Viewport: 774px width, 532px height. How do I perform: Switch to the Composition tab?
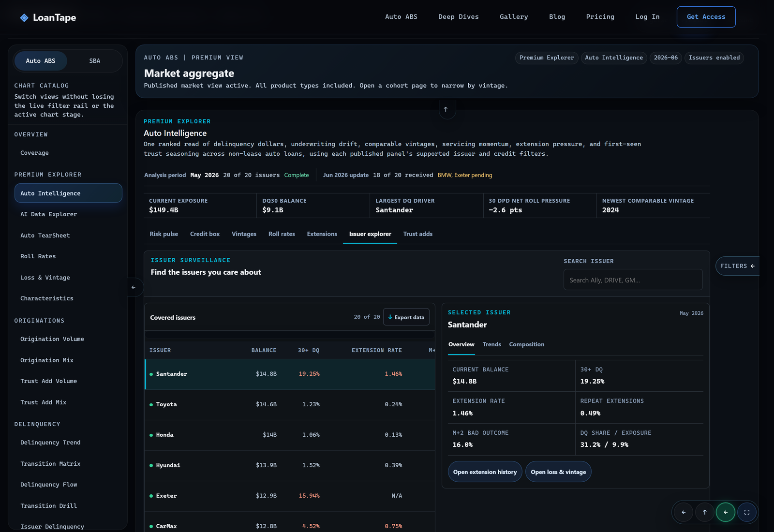(x=526, y=344)
